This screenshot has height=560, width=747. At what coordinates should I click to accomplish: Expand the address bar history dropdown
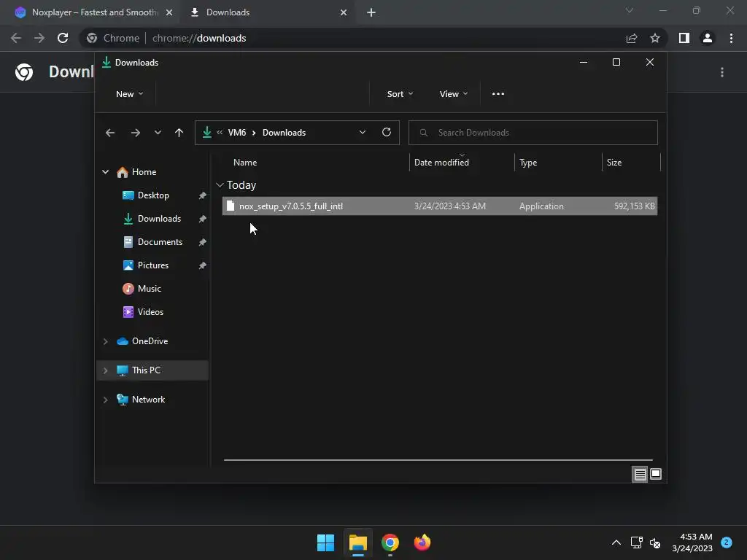(x=363, y=133)
